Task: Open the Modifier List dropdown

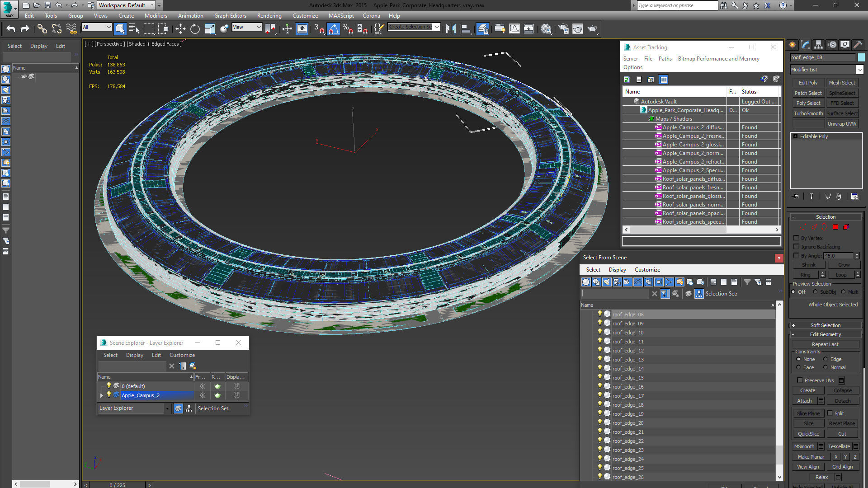Action: click(859, 70)
